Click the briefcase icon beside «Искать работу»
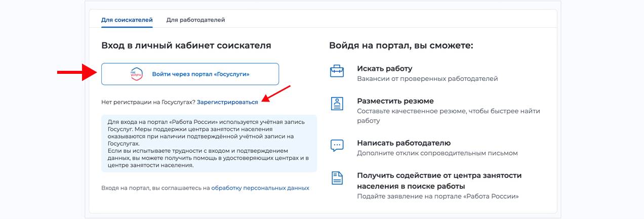Screen dimensions: 644x219 click(x=337, y=71)
